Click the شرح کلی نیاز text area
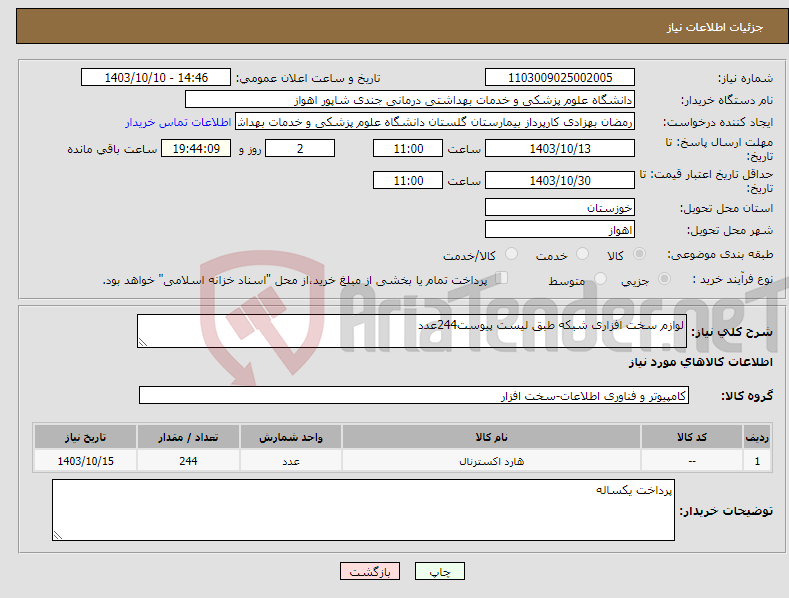The width and height of the screenshot is (789, 598). (412, 331)
